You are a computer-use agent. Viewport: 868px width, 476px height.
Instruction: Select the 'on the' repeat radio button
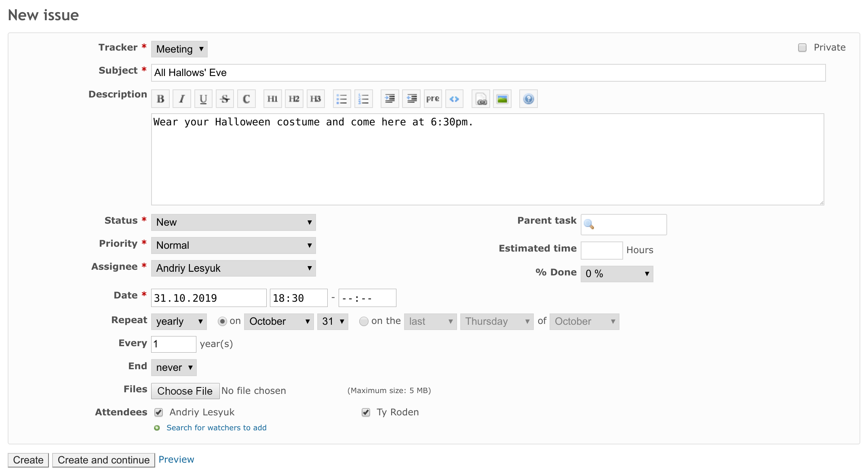pyautogui.click(x=364, y=321)
